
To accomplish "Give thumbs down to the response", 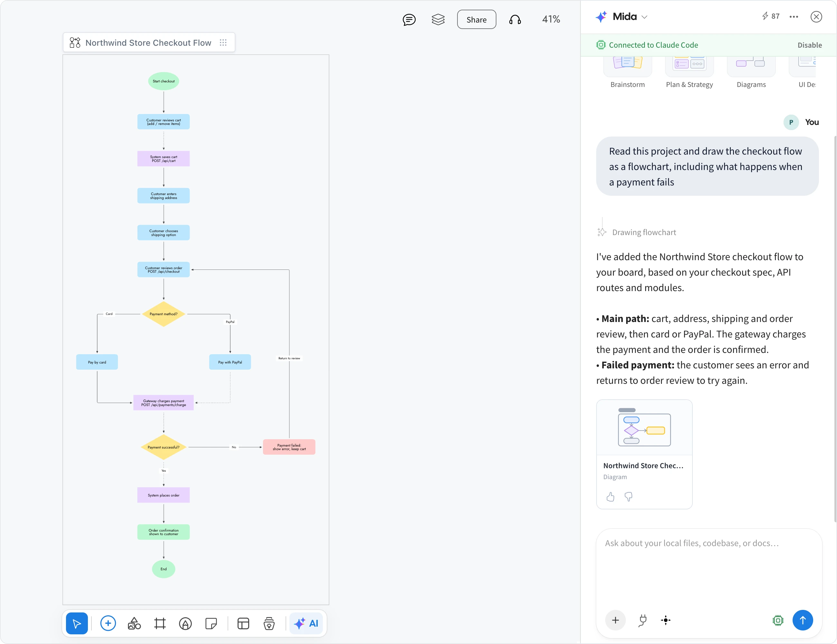I will (628, 497).
